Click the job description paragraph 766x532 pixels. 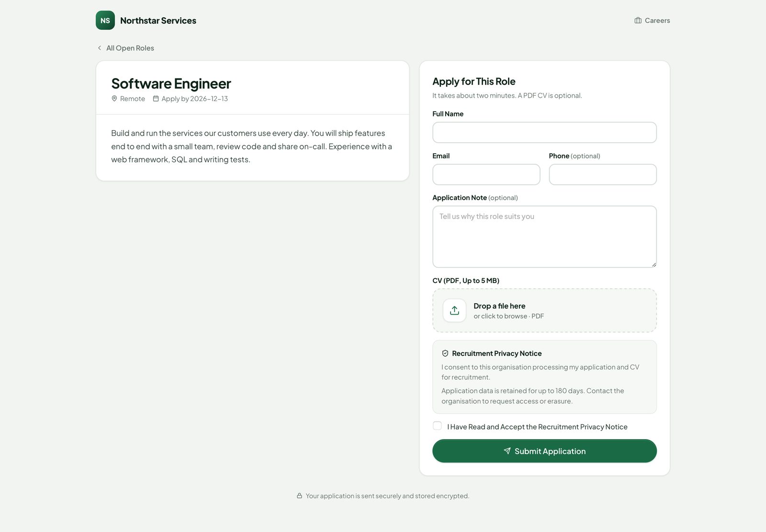tap(252, 146)
